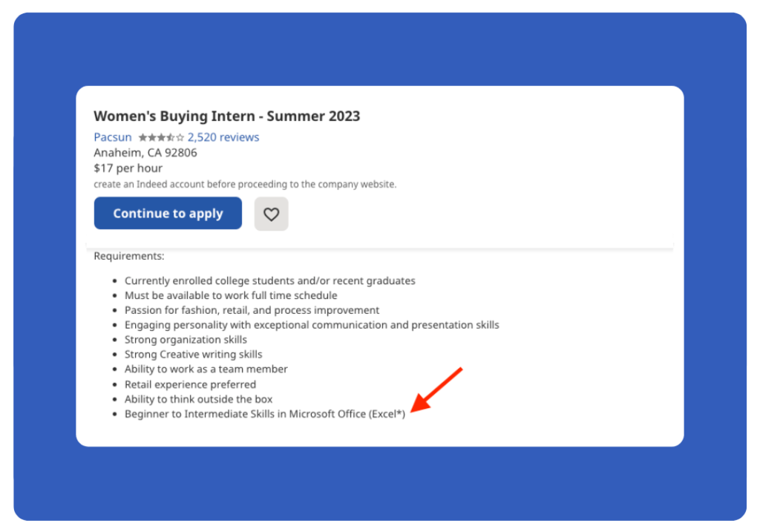Click the red arrow annotation
Screen dimensions: 760x532
(436, 390)
